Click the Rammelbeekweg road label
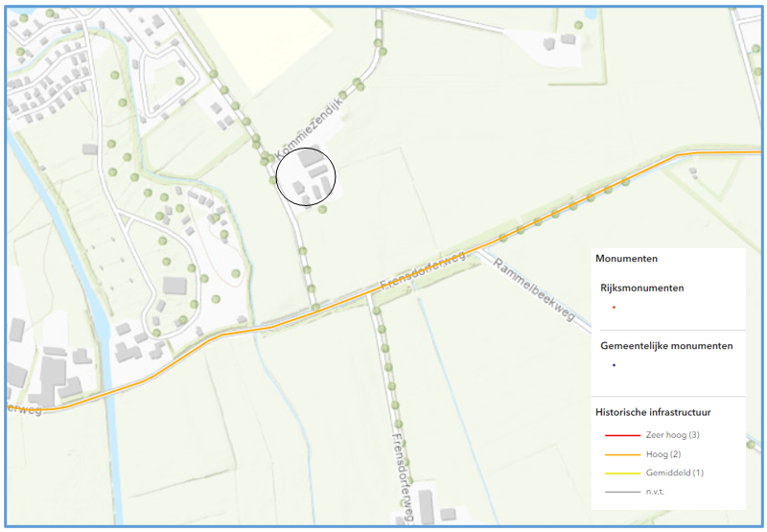 (534, 289)
